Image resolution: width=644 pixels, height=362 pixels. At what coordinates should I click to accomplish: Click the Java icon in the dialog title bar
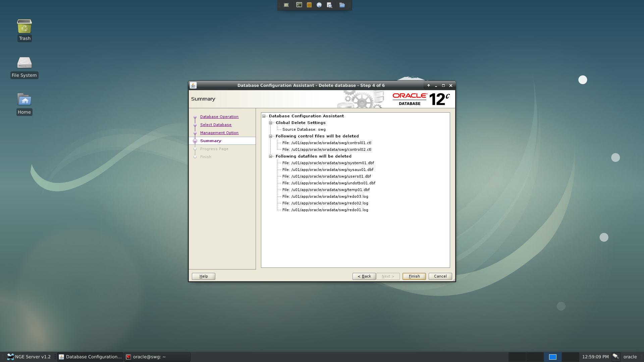pyautogui.click(x=193, y=85)
